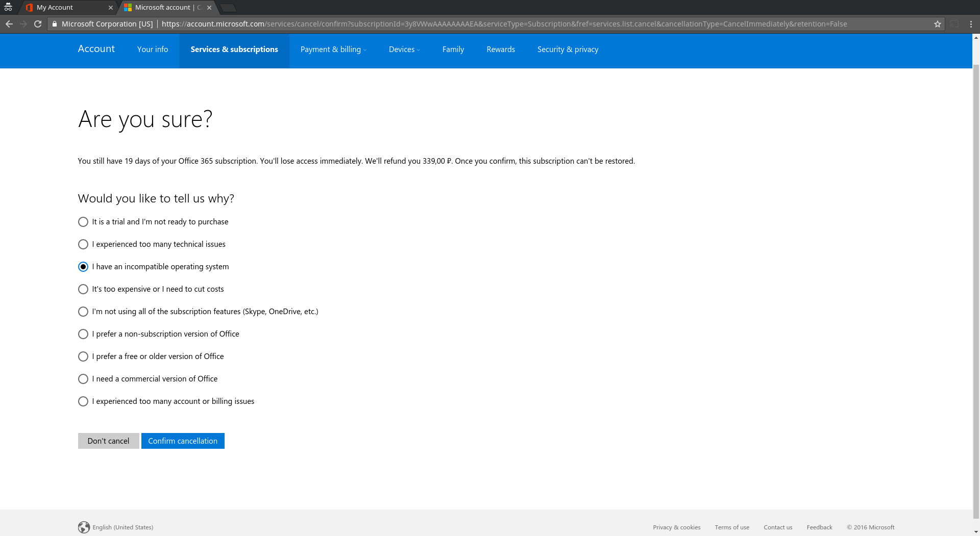Click the cast icon next to bookmark star

pyautogui.click(x=954, y=24)
